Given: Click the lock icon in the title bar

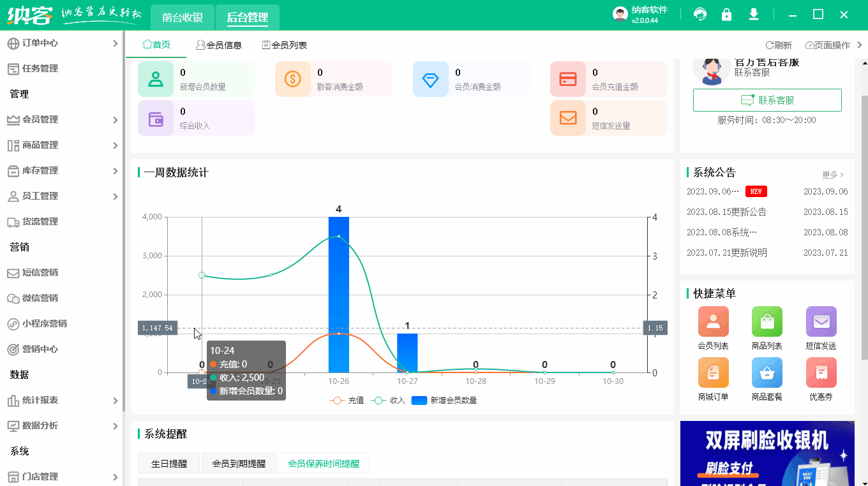Looking at the screenshot, I should click(727, 13).
